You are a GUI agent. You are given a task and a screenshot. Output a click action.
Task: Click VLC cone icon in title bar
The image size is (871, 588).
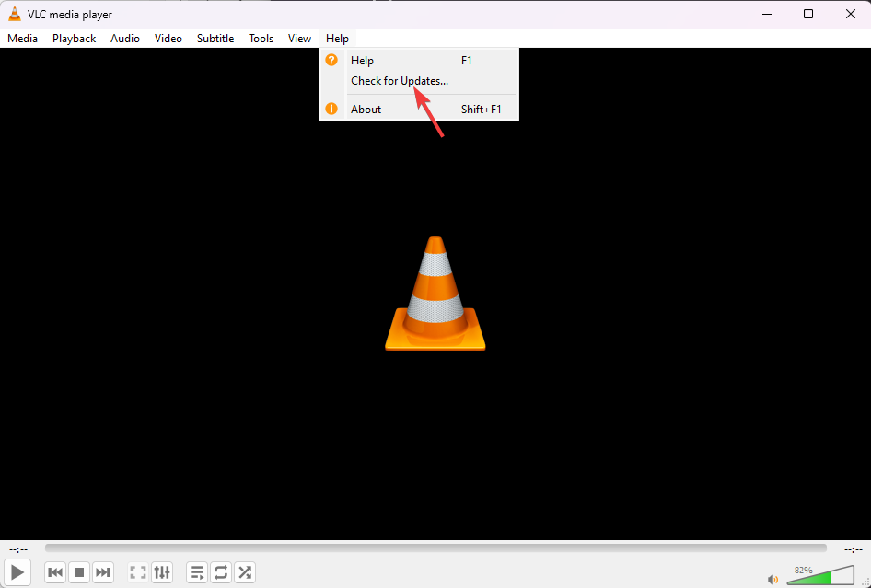click(15, 15)
